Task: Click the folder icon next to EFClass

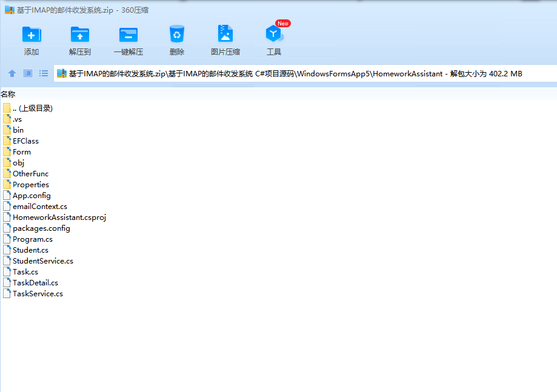Action: [7, 141]
